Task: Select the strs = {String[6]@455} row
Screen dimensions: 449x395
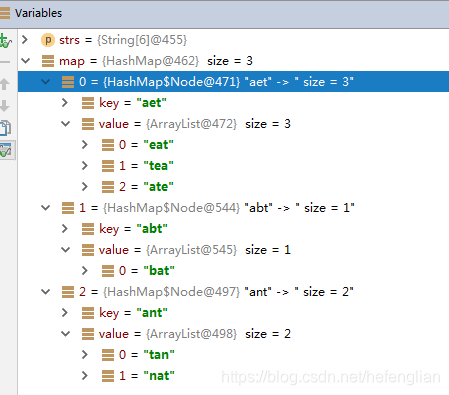Action: click(233, 40)
